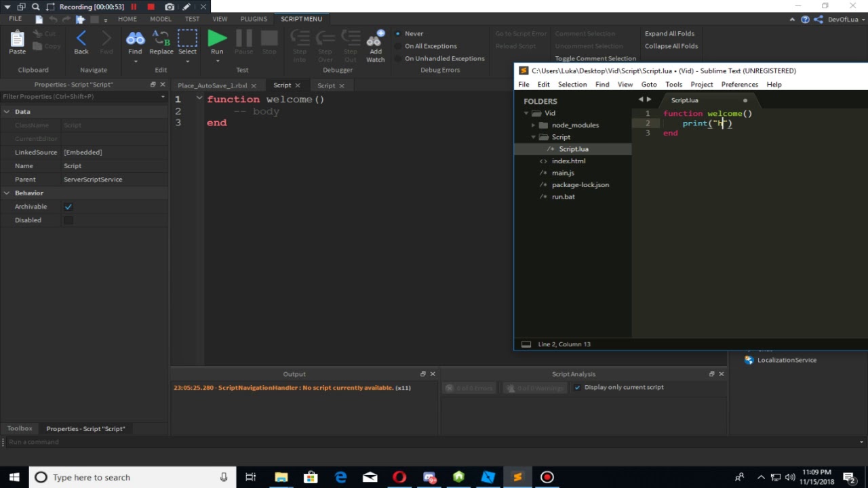
Task: Open the HOME ribbon tab
Action: pyautogui.click(x=127, y=19)
